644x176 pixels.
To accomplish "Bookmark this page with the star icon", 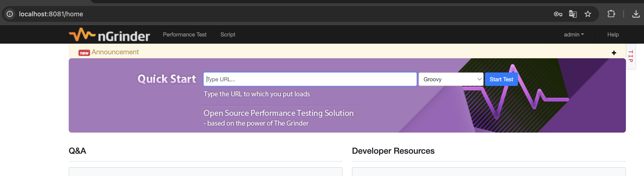I will pyautogui.click(x=588, y=14).
